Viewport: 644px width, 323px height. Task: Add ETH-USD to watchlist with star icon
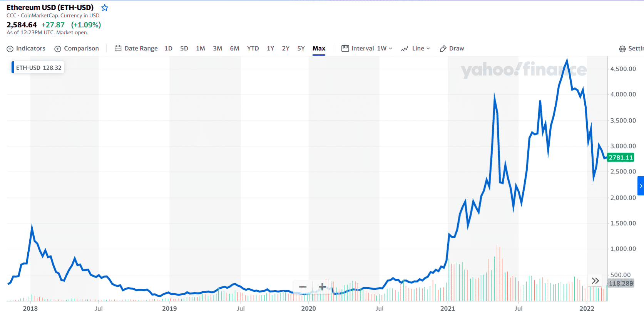click(x=105, y=8)
